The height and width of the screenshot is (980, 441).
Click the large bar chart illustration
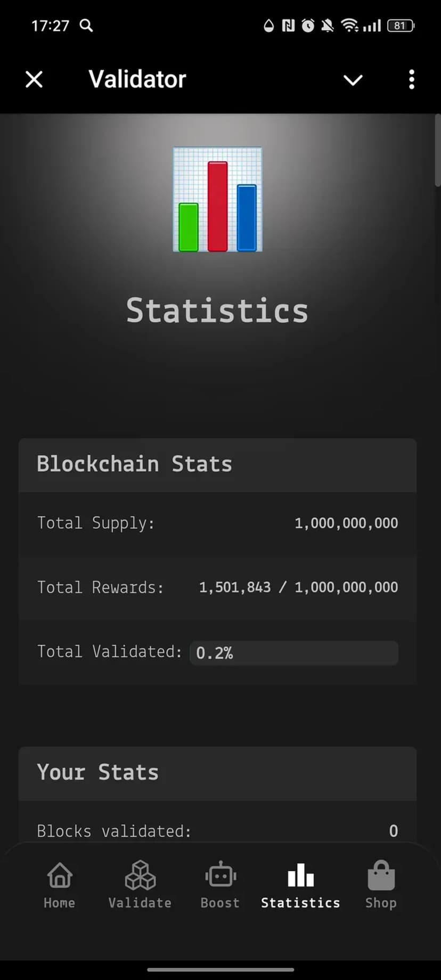(x=217, y=200)
